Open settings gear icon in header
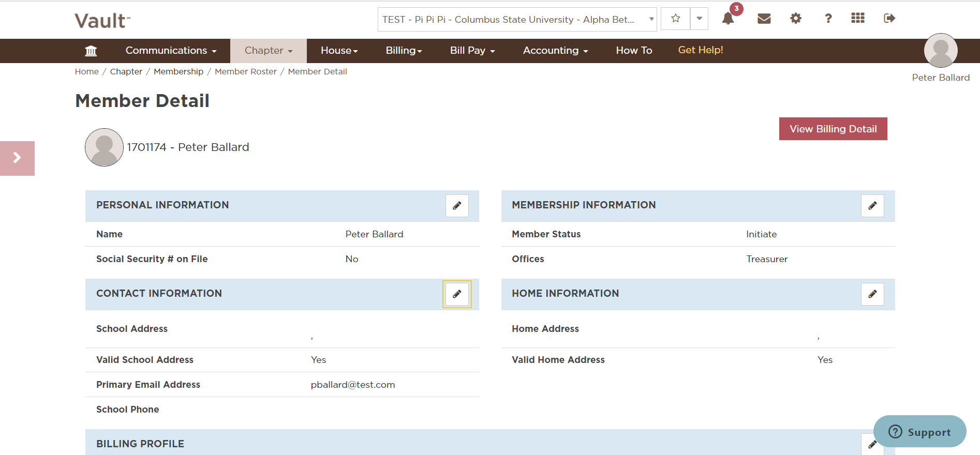This screenshot has height=455, width=980. (x=795, y=19)
